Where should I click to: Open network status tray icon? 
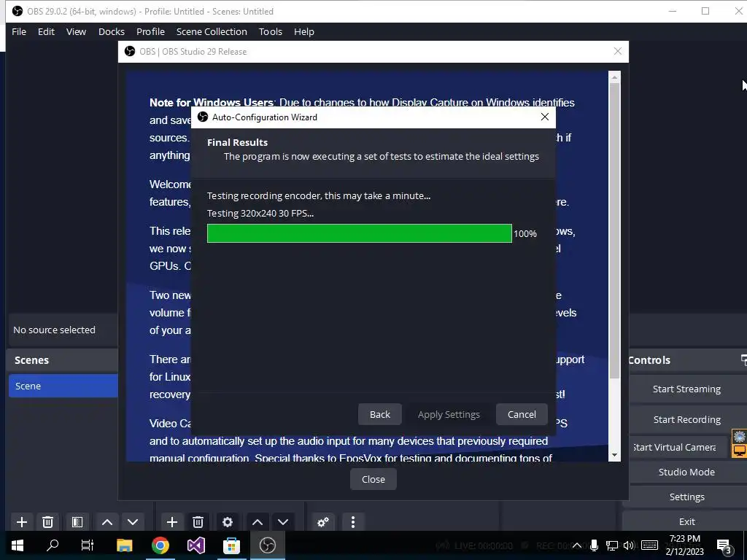coord(612,545)
